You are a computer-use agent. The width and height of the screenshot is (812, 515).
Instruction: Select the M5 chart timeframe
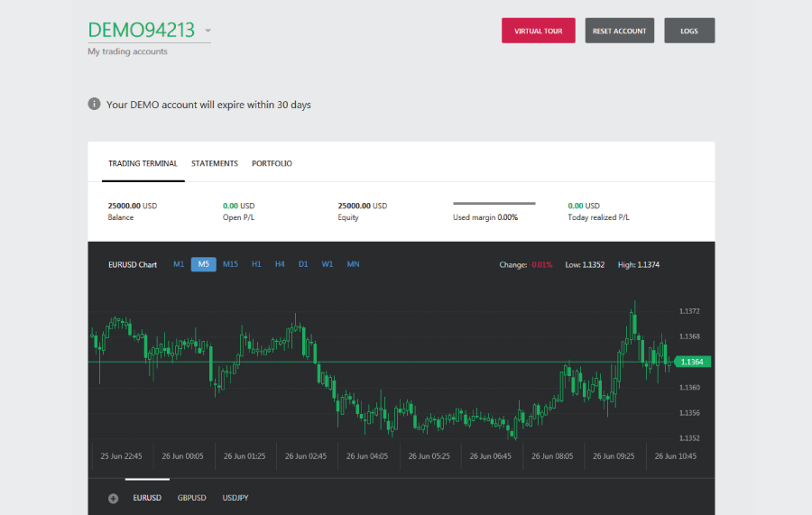tap(204, 264)
